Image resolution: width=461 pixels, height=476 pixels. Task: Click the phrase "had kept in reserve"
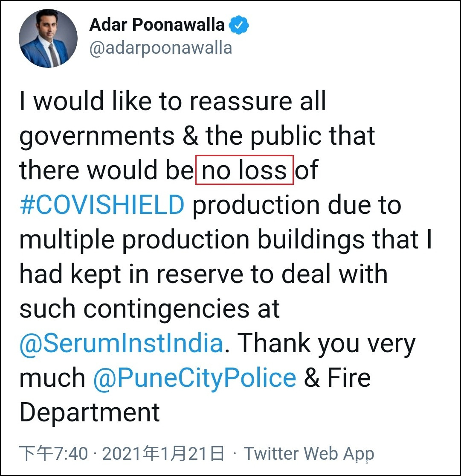(x=174, y=275)
